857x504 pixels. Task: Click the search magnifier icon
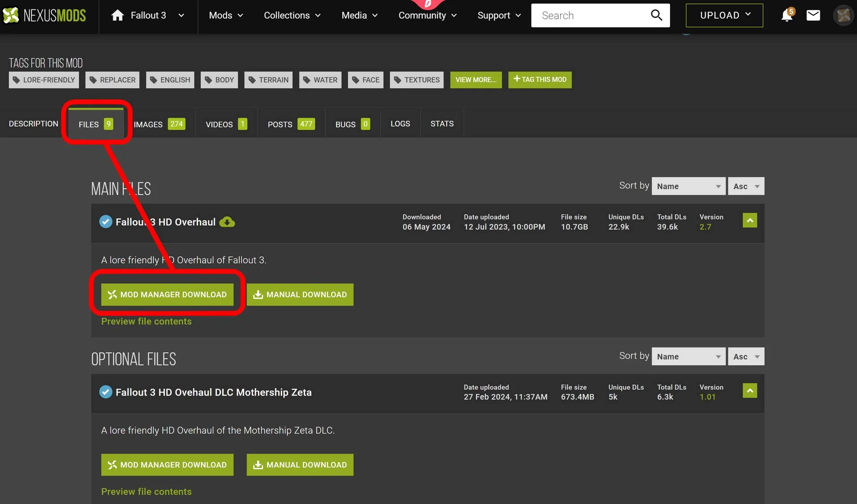tap(656, 15)
